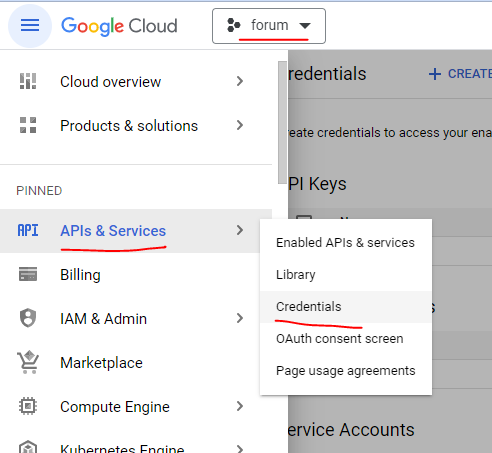
Task: Expand Products & solutions submenu chevron
Action: (x=240, y=125)
